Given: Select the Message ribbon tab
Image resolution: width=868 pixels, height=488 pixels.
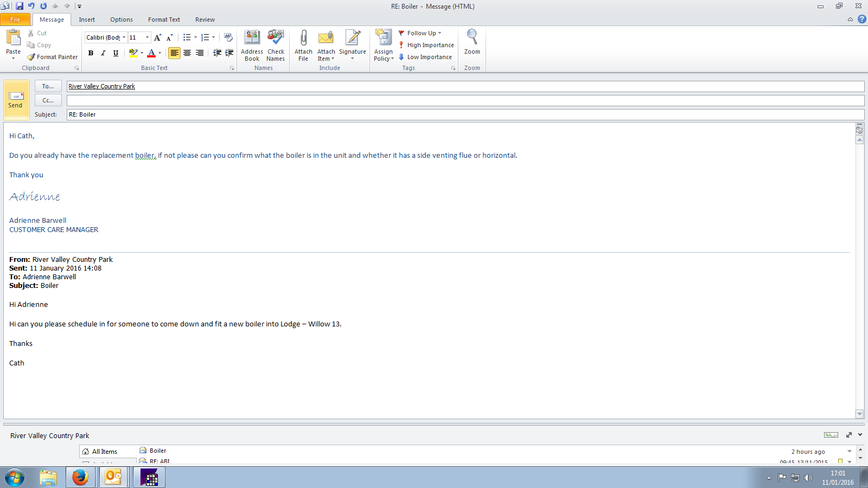Looking at the screenshot, I should (x=52, y=20).
